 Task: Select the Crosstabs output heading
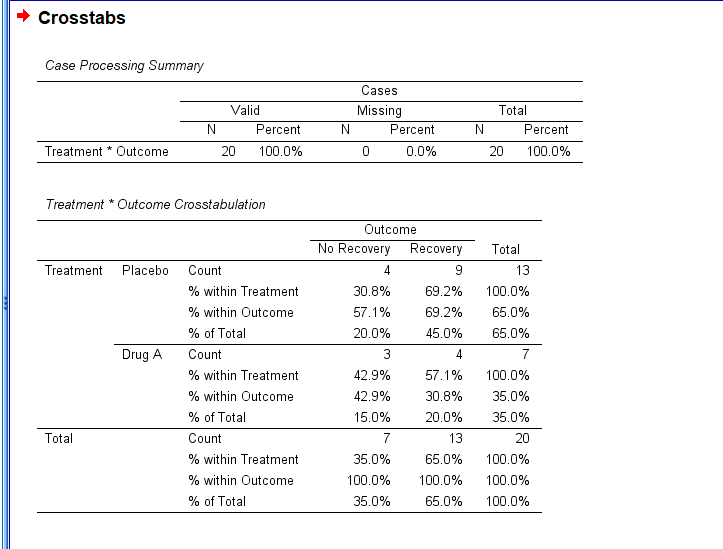click(x=81, y=18)
